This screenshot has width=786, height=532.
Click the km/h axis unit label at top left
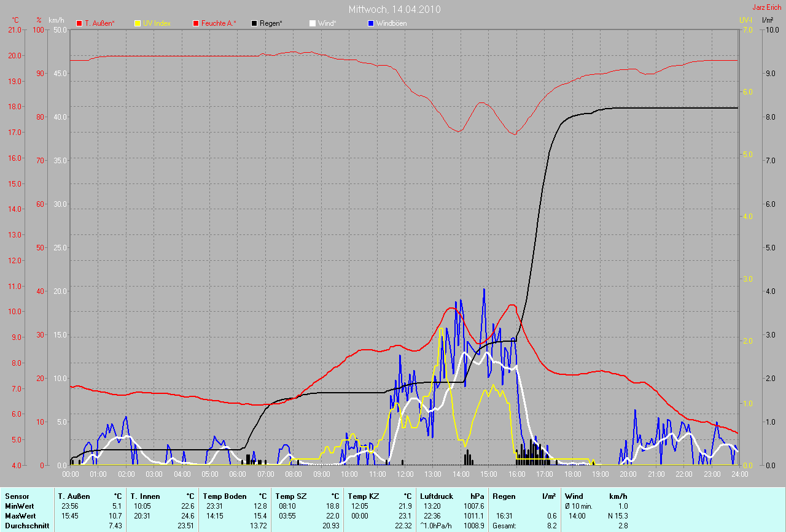pyautogui.click(x=56, y=20)
